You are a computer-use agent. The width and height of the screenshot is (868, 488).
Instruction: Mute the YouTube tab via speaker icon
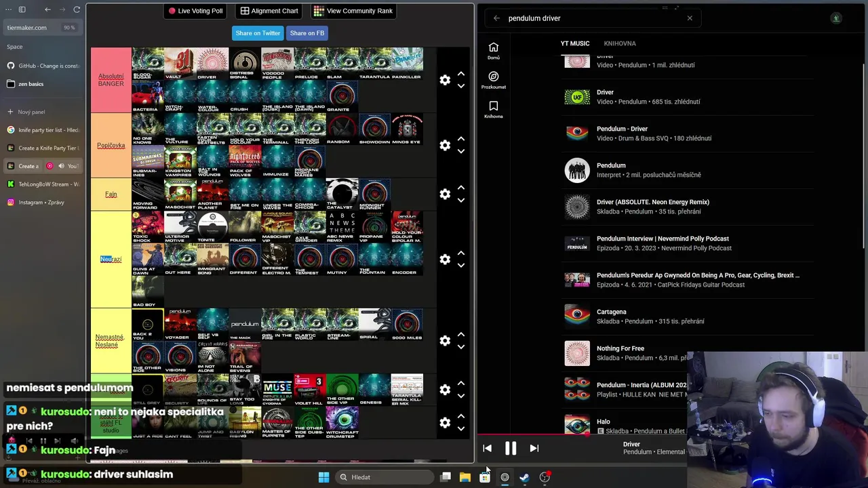[x=61, y=166]
